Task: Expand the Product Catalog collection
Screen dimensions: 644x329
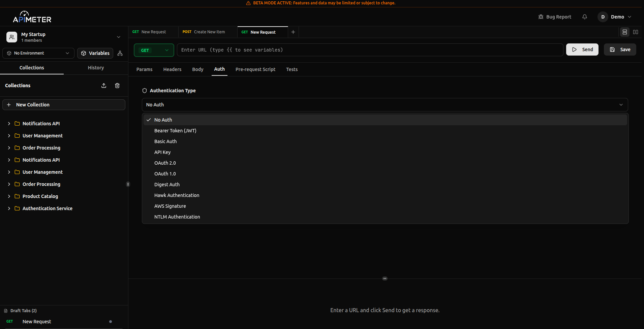Action: click(40, 196)
